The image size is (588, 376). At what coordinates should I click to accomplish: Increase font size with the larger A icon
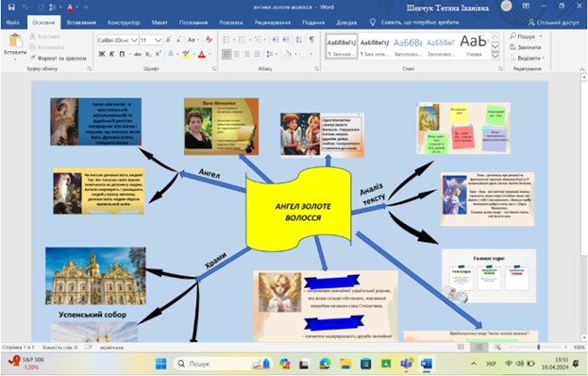coord(168,40)
